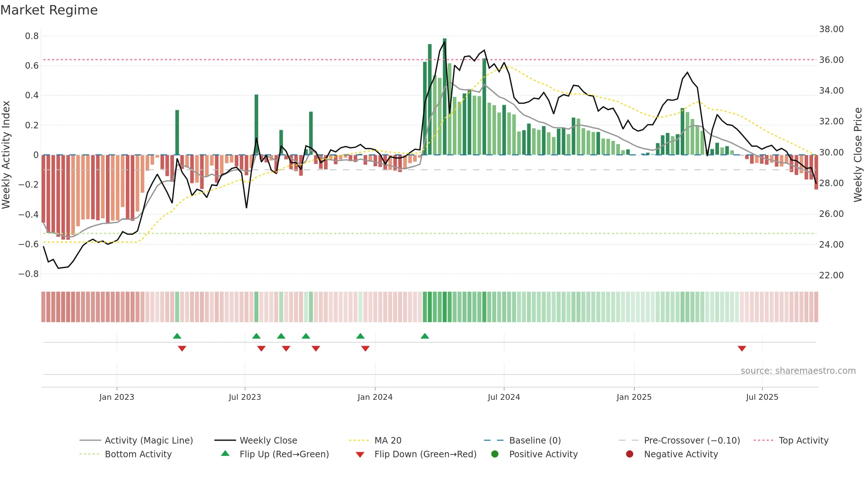The image size is (868, 488).
Task: Click the sharemaestro.com source text
Action: [x=798, y=371]
